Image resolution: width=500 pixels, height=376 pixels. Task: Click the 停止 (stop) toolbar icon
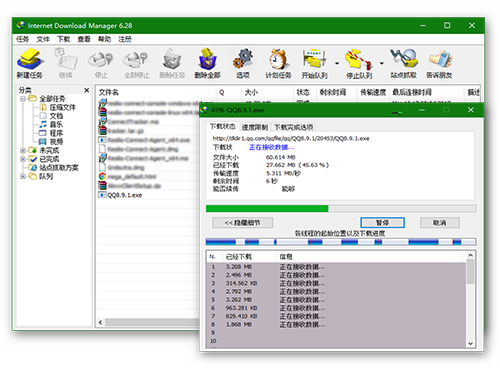[x=101, y=63]
